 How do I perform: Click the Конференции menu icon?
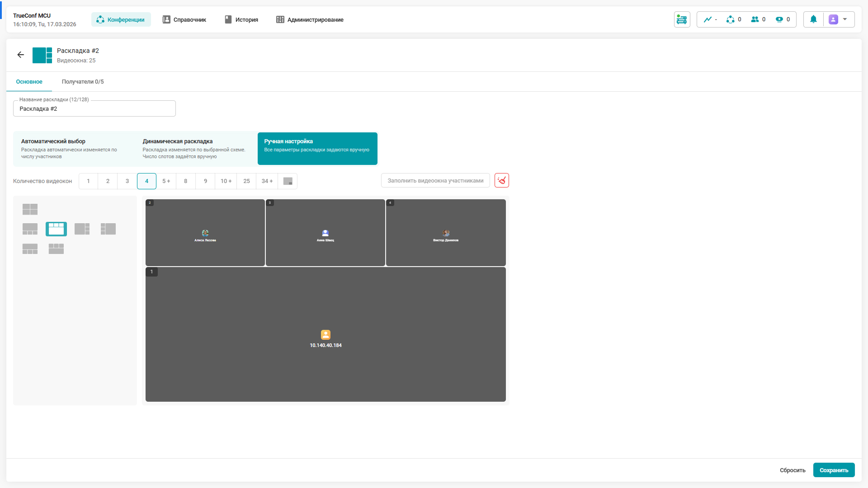click(x=100, y=19)
